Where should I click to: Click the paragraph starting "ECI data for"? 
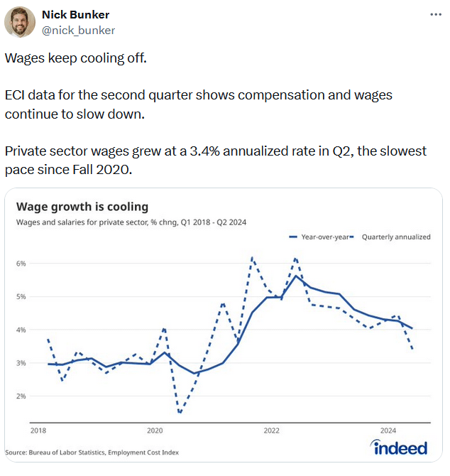(199, 104)
